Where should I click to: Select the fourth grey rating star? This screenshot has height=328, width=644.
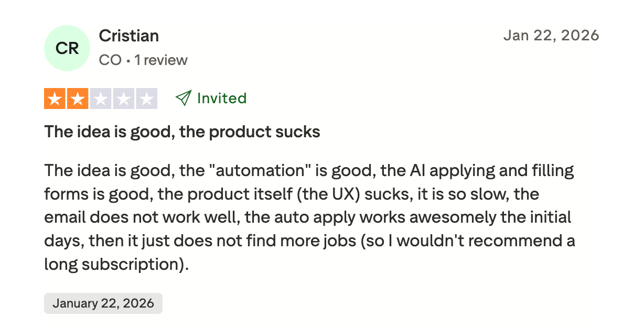click(x=124, y=99)
